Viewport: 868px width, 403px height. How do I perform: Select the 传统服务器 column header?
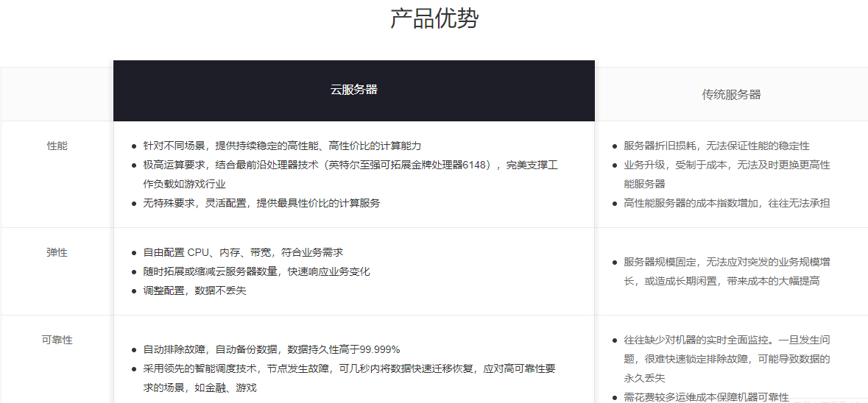coord(731,95)
